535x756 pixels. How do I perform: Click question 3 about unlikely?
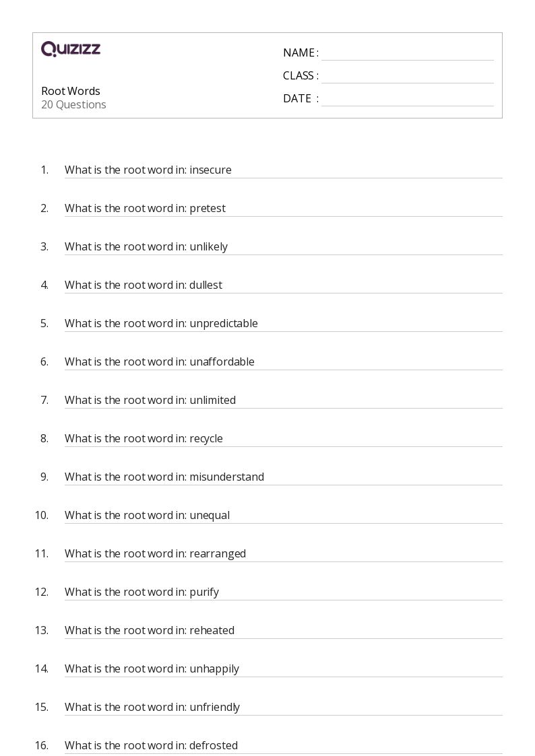[146, 247]
